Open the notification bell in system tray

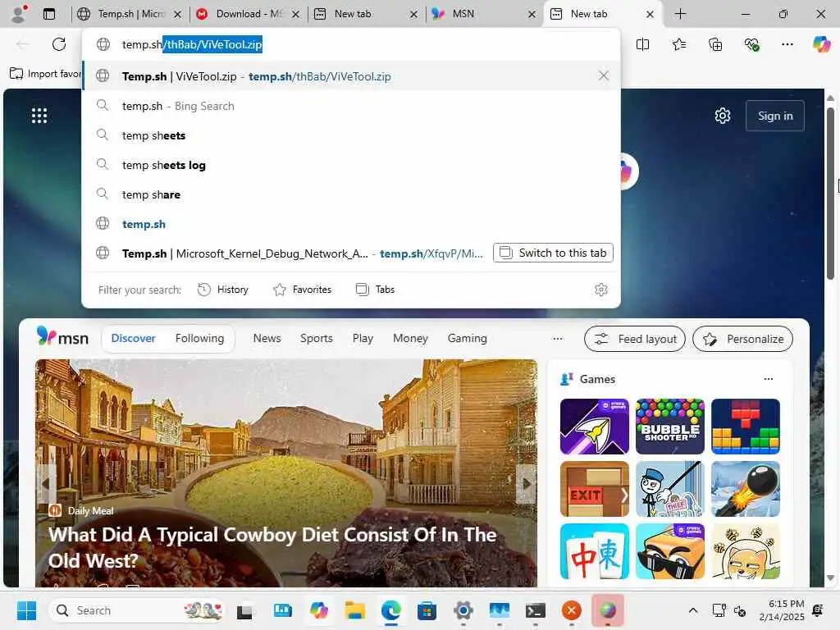(x=818, y=610)
